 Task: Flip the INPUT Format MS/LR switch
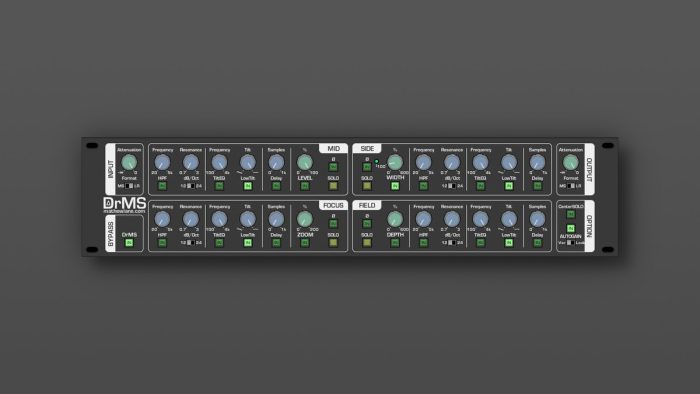tap(129, 186)
